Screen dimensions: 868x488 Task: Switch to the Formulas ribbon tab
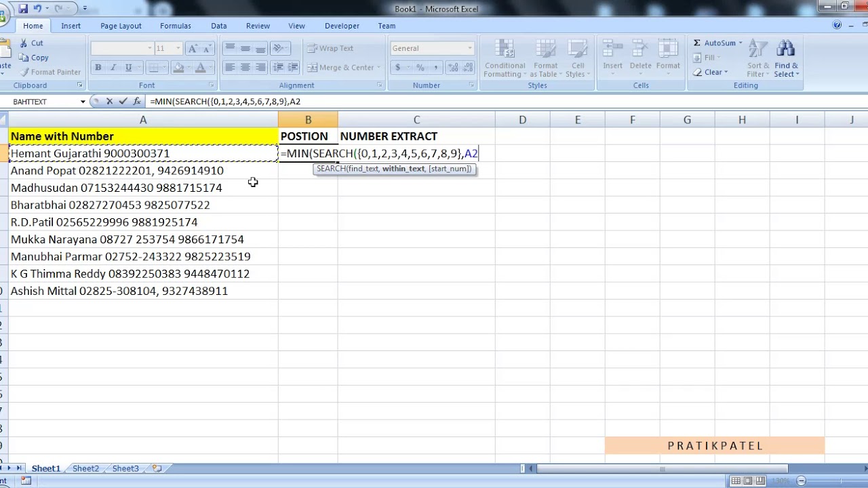(175, 26)
